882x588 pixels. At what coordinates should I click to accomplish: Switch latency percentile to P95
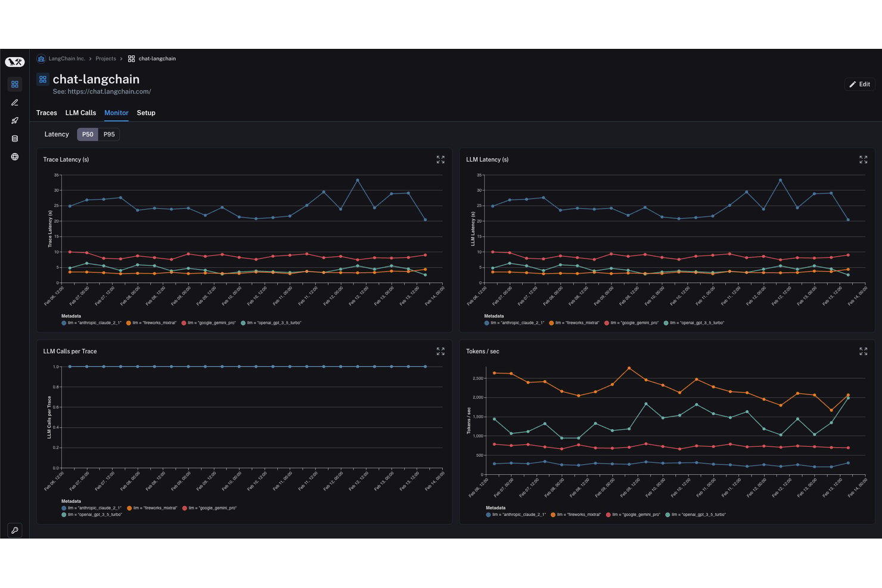[109, 135]
